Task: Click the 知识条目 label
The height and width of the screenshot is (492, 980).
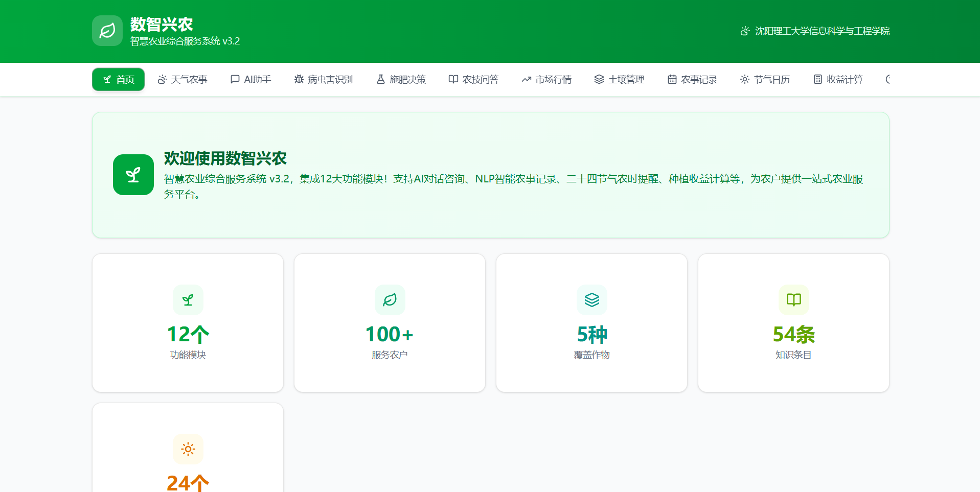Action: [x=794, y=355]
